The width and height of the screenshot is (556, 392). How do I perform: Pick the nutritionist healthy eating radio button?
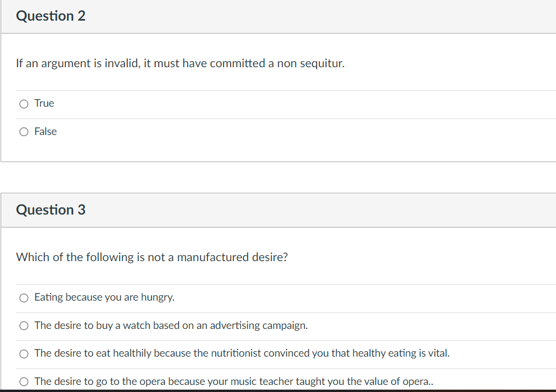pos(24,354)
